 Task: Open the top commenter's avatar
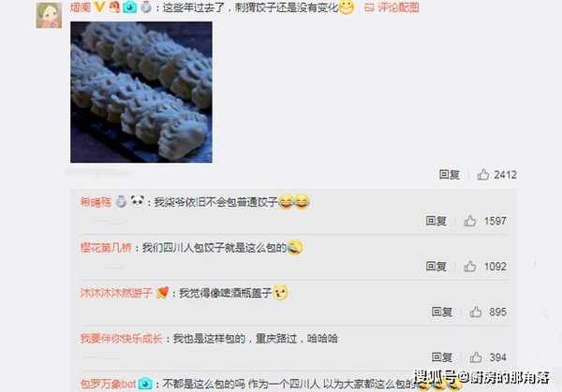coord(49,15)
